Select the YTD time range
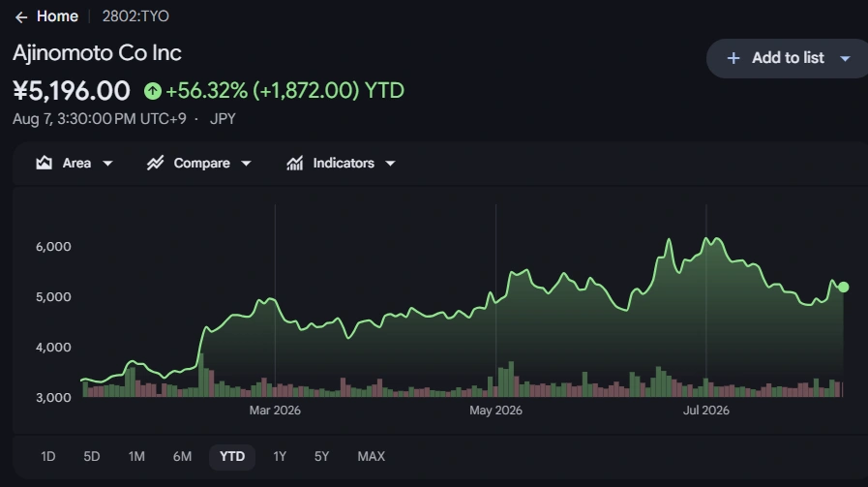This screenshot has height=487, width=868. pyautogui.click(x=232, y=457)
